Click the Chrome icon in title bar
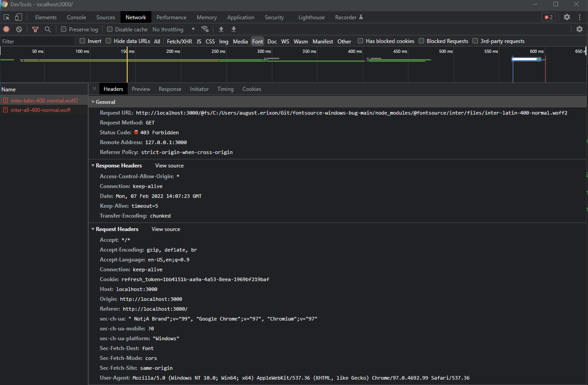588x385 pixels. [x=4, y=4]
